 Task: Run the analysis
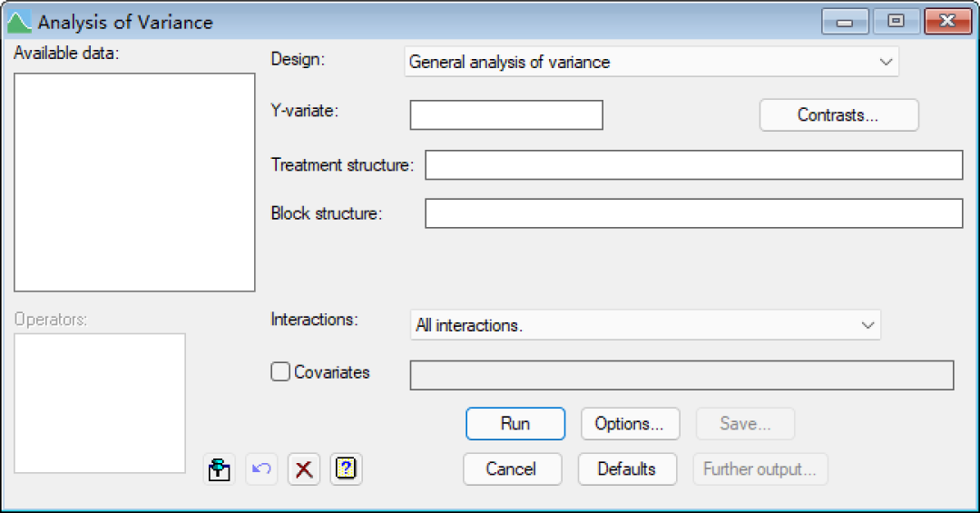click(x=515, y=423)
